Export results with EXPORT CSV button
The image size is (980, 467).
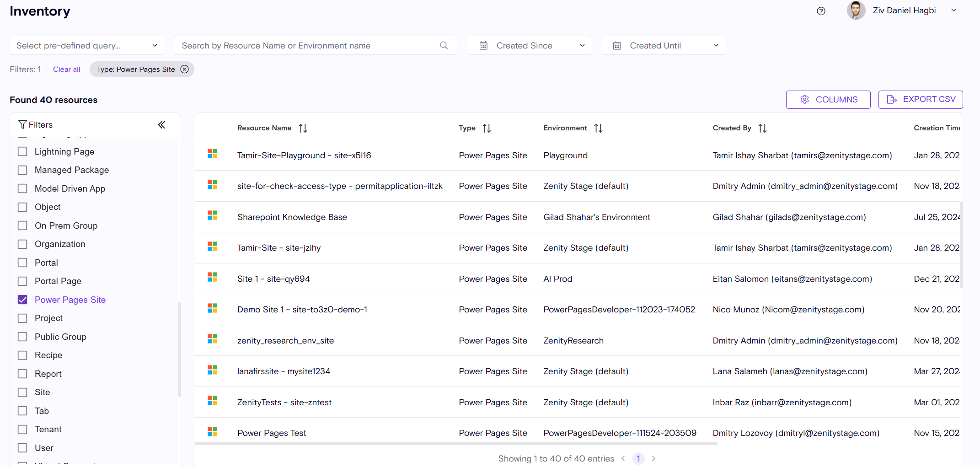point(920,100)
